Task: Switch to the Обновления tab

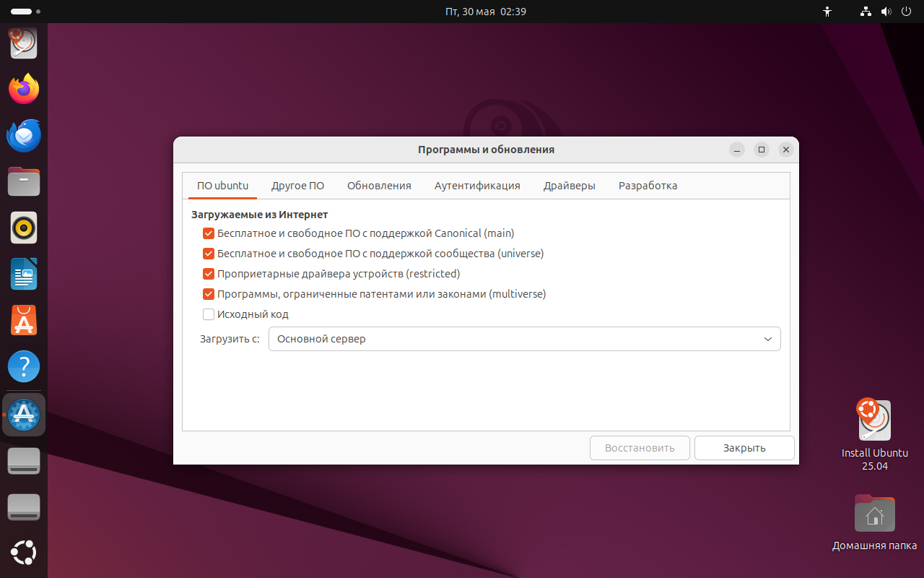Action: point(379,186)
